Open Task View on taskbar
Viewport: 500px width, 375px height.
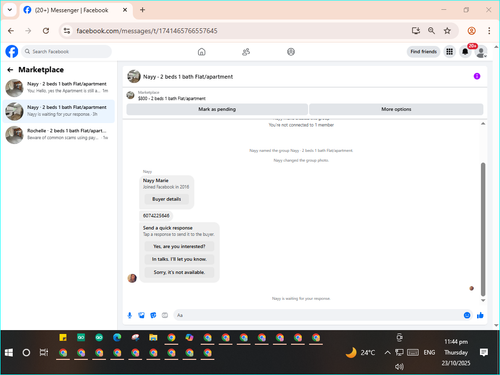[44, 353]
